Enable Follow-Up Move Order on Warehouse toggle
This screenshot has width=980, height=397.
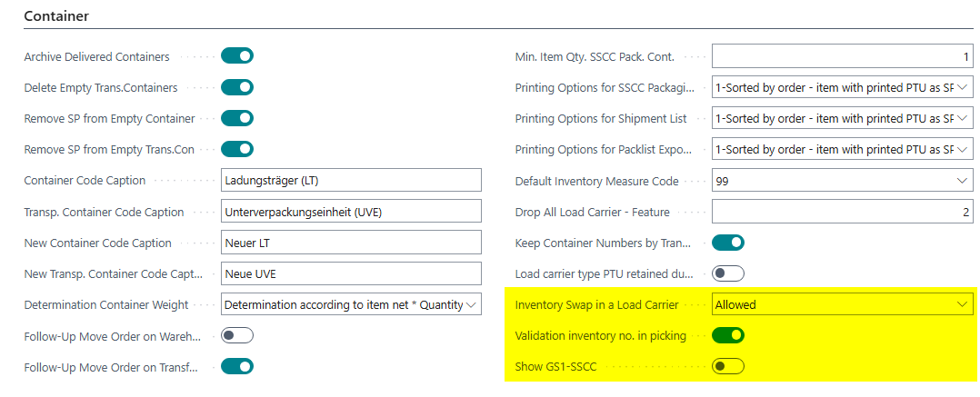pos(237,336)
